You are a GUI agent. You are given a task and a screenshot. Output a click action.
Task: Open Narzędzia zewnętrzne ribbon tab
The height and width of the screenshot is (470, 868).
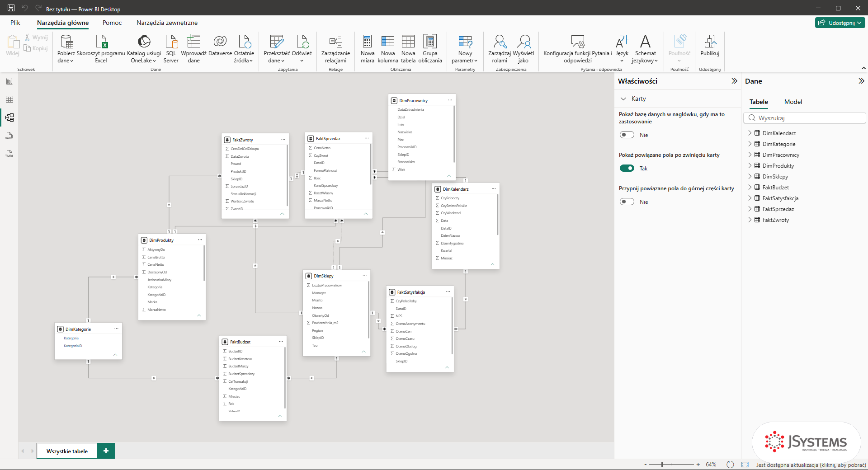[x=167, y=23]
